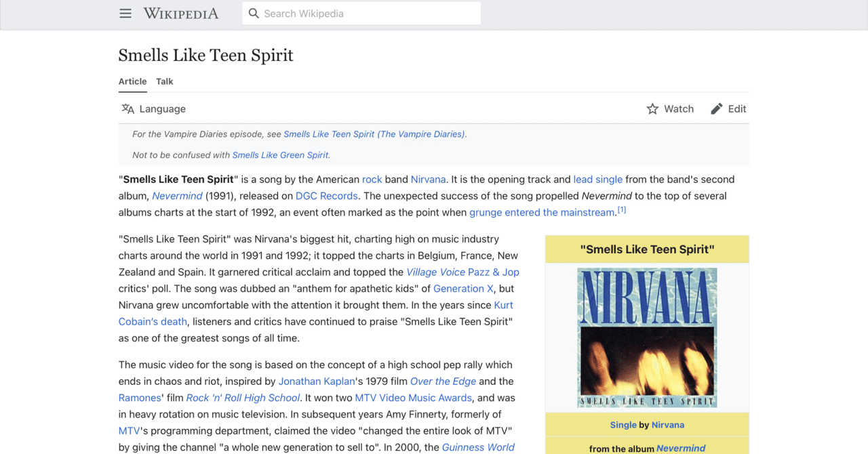Image resolution: width=868 pixels, height=454 pixels.
Task: Follow the MTV link before programming department
Action: [129, 431]
